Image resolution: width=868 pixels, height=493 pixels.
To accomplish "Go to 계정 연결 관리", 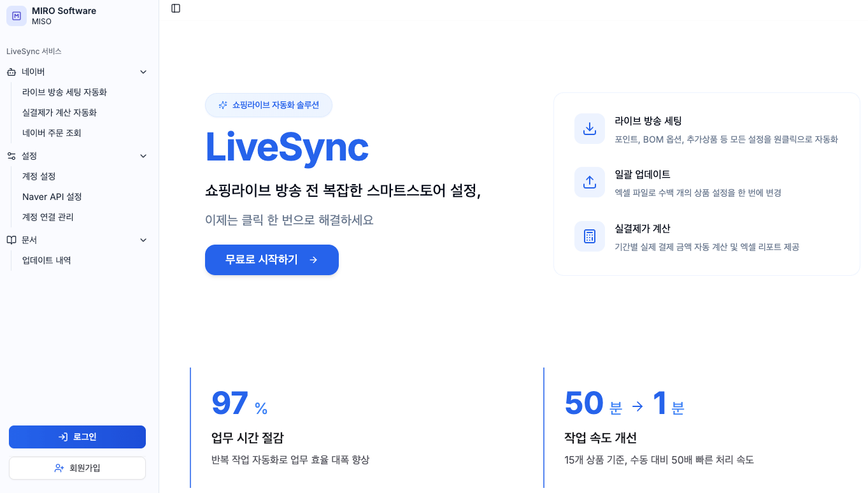I will coord(48,217).
